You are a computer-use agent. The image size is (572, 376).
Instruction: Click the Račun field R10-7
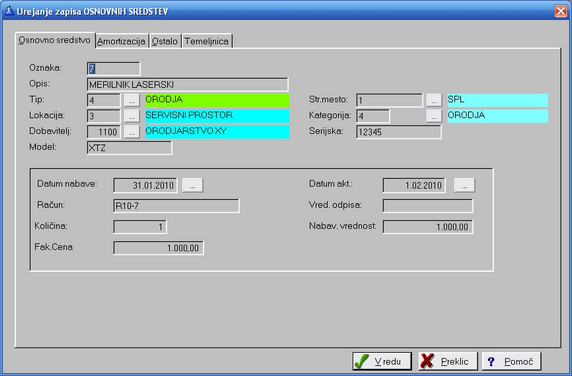tap(176, 206)
